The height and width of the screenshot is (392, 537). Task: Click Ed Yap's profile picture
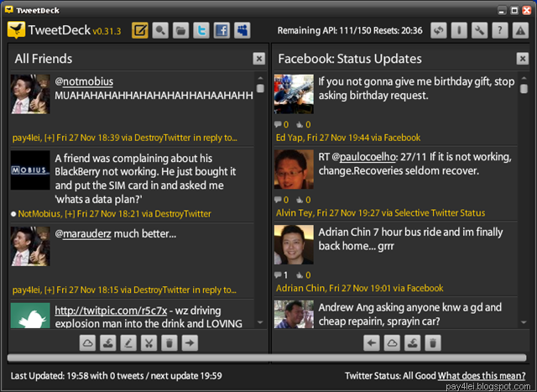point(294,94)
